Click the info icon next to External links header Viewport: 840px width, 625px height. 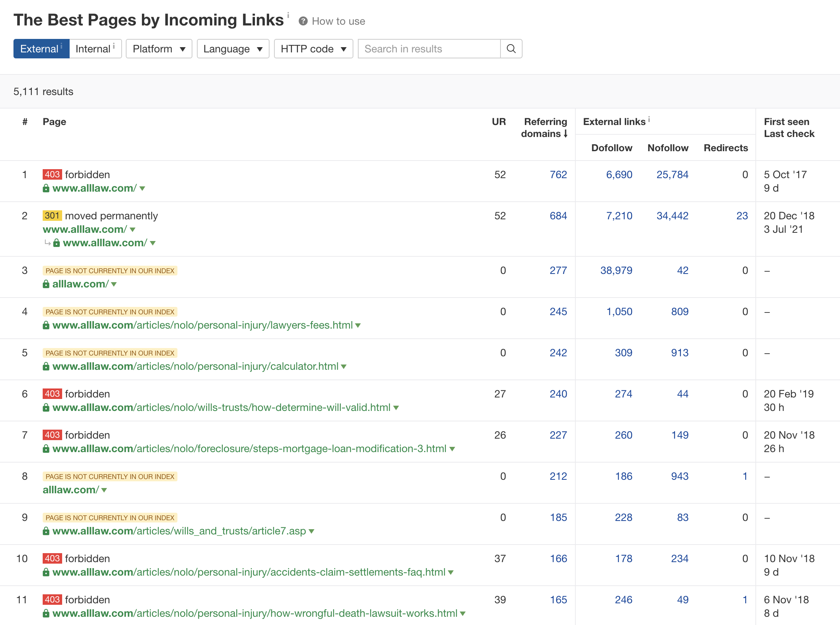649,119
